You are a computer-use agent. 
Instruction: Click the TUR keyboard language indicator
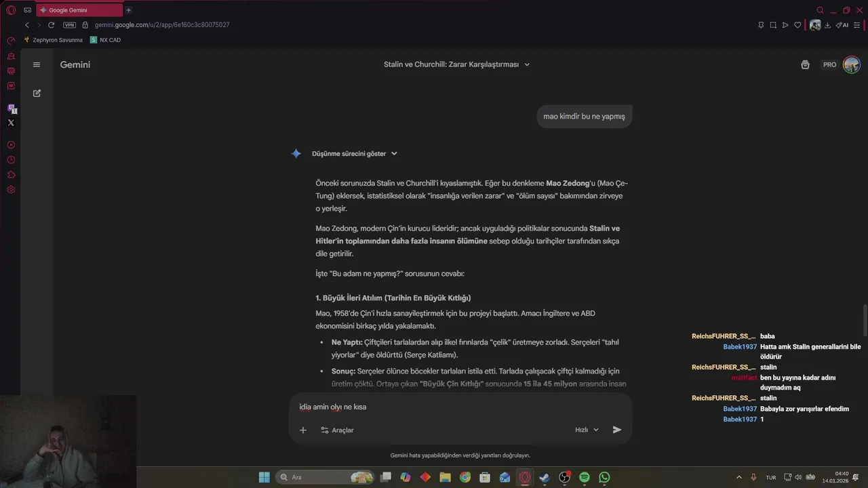(771, 477)
